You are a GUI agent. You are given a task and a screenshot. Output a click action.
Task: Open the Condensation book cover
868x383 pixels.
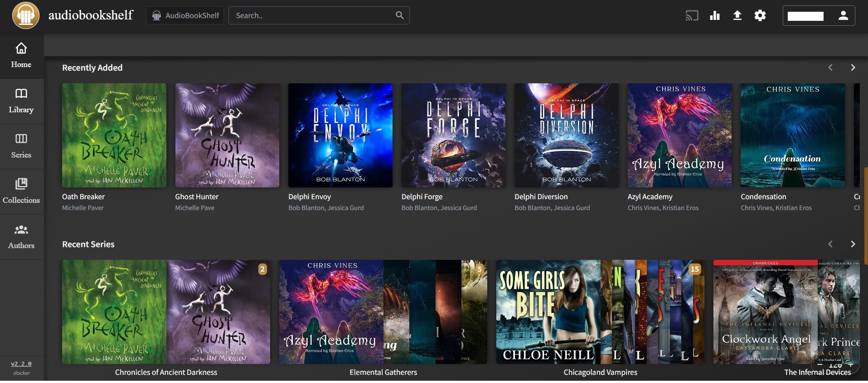pyautogui.click(x=793, y=135)
